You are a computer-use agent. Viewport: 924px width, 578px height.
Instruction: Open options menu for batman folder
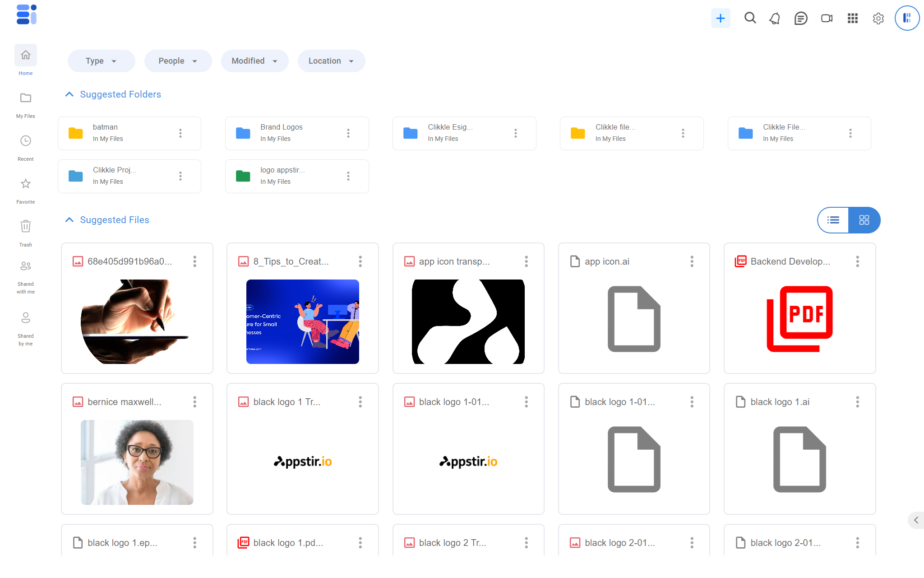coord(180,133)
